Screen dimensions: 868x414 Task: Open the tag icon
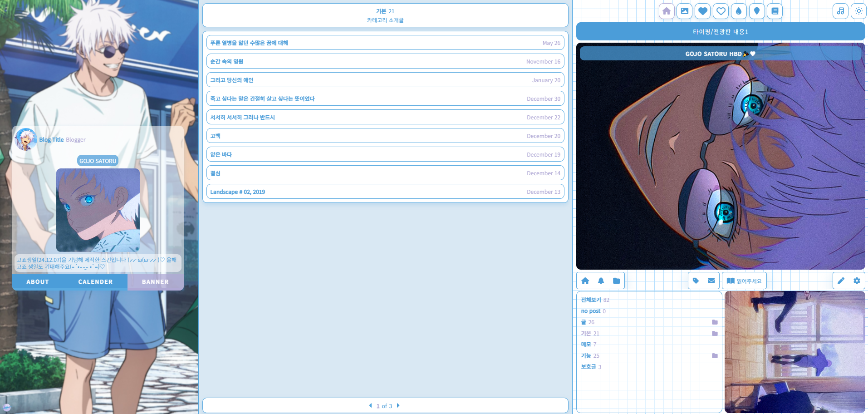(696, 281)
